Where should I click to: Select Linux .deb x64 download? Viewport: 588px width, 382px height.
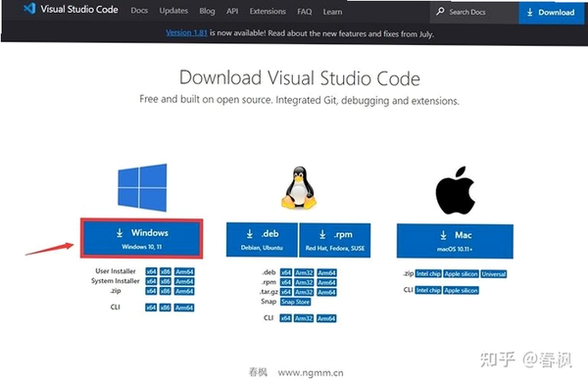tap(286, 272)
